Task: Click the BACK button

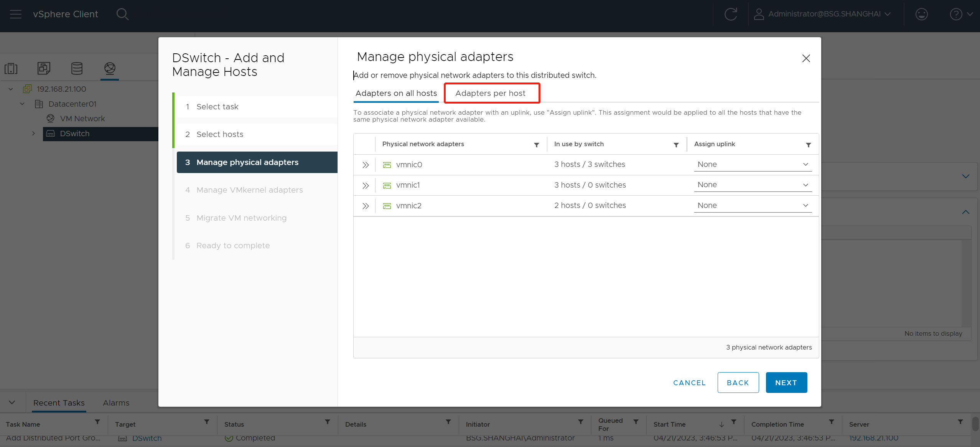Action: (x=738, y=383)
